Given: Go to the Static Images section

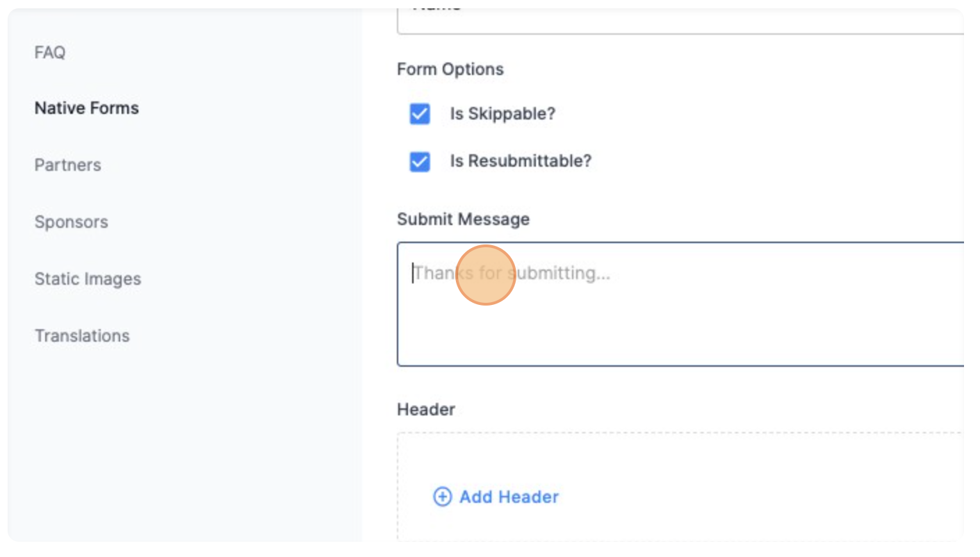Looking at the screenshot, I should tap(87, 278).
